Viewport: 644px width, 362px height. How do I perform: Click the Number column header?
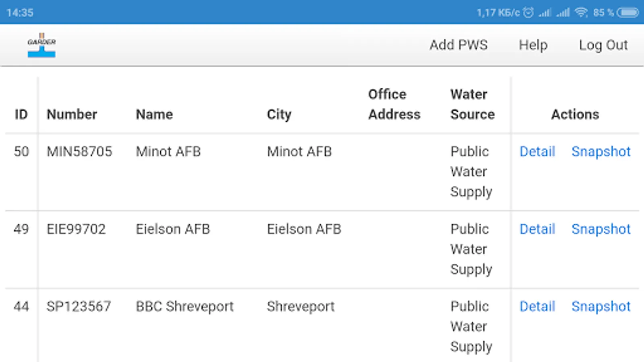72,115
